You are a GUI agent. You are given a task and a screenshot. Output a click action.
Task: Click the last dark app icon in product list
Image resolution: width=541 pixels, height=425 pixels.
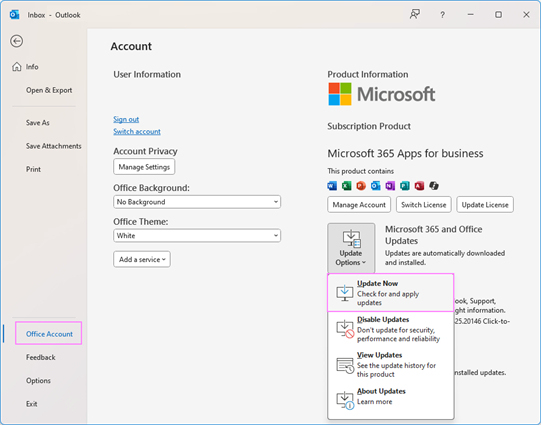click(434, 186)
